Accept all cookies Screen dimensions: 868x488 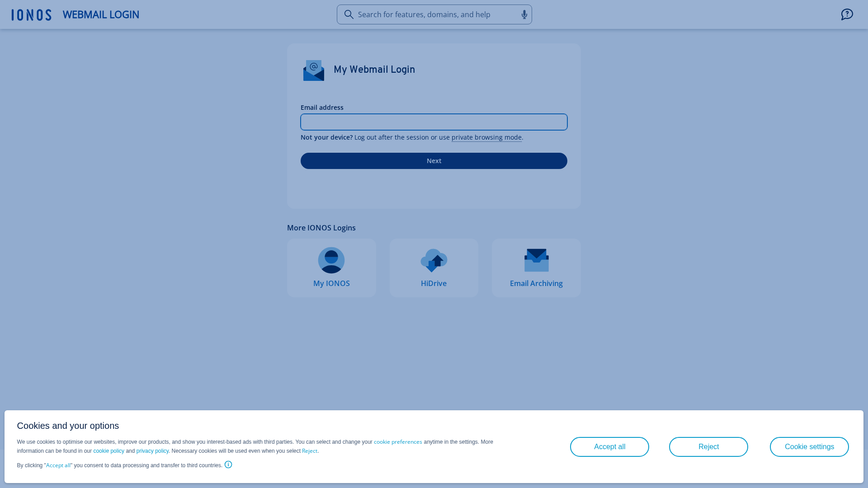[609, 447]
